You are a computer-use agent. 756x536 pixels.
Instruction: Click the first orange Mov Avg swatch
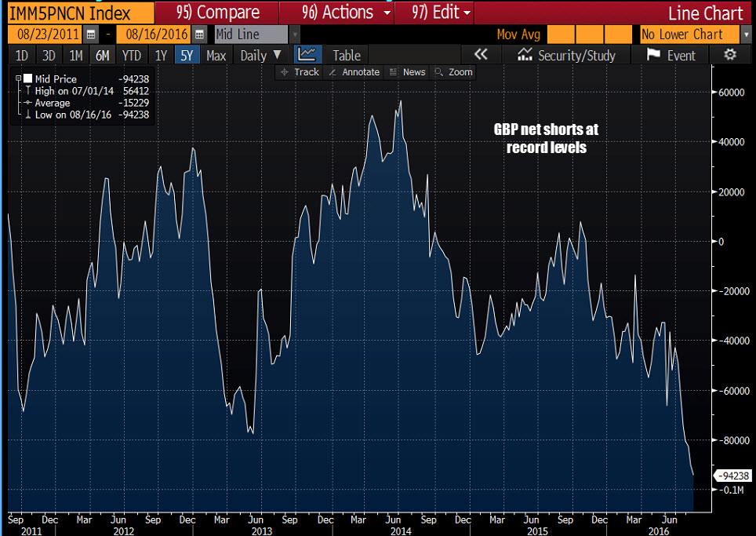pos(562,35)
